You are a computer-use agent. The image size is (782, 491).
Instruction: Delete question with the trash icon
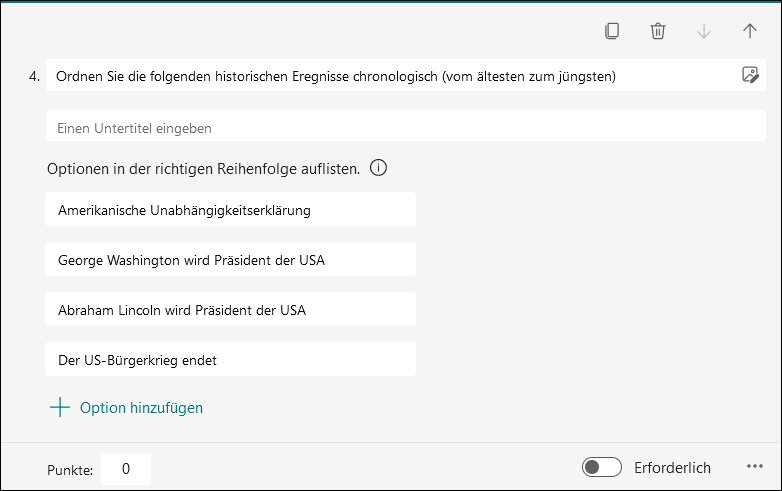pos(658,31)
